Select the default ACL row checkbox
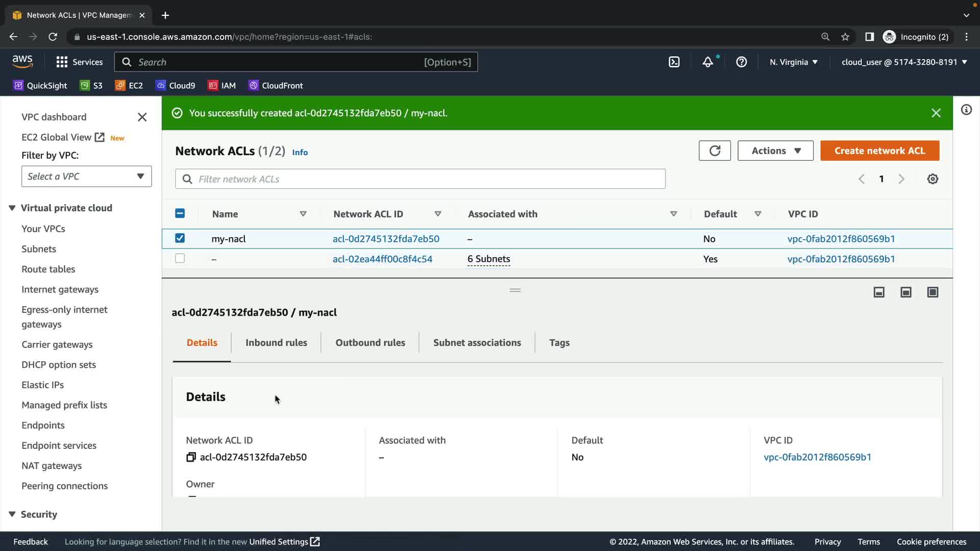980x551 pixels. point(180,259)
